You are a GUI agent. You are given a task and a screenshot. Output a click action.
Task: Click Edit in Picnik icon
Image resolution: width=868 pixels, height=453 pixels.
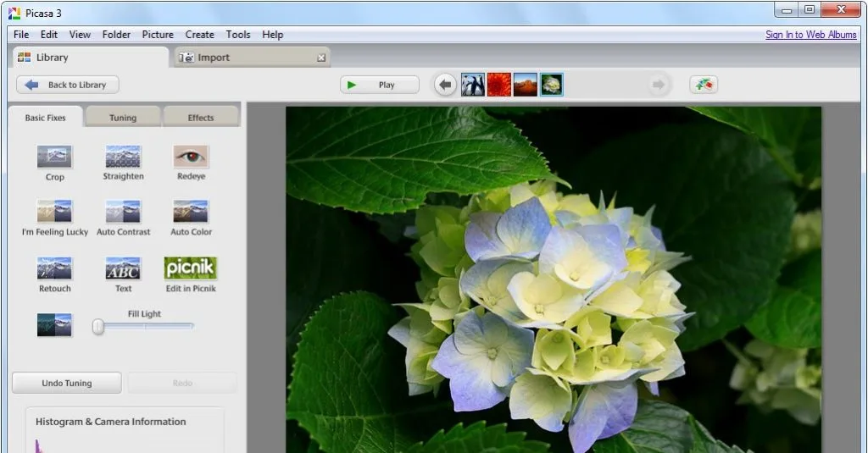click(191, 268)
